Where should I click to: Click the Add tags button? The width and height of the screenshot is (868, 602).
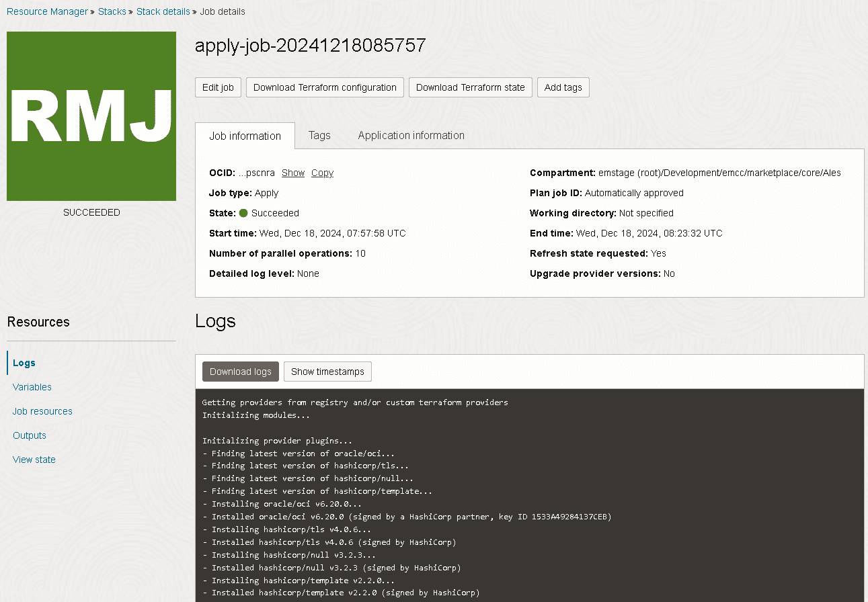pos(563,87)
